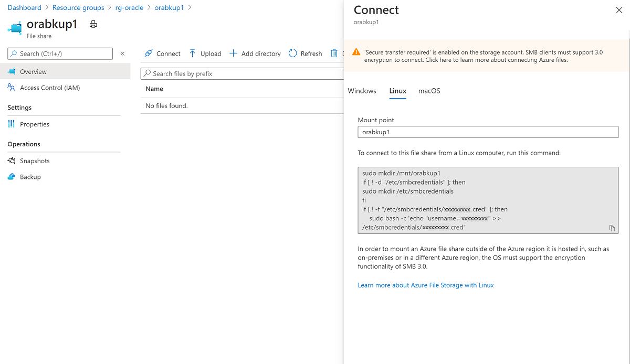Switch to the macOS tab
This screenshot has height=364, width=630.
tap(429, 91)
